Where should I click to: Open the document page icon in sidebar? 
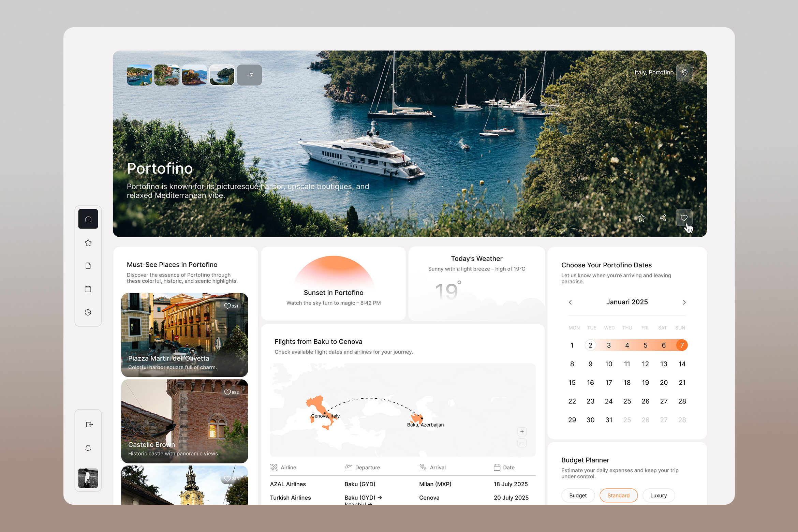pyautogui.click(x=88, y=266)
